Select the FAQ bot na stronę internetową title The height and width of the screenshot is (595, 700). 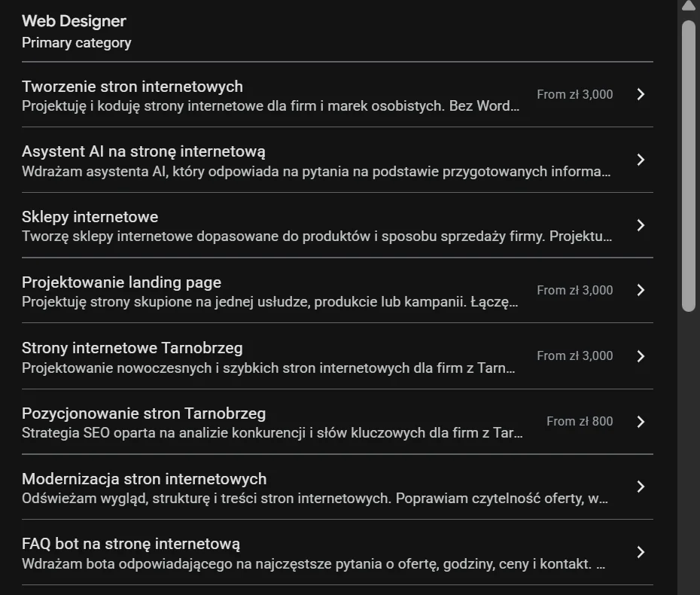click(131, 544)
